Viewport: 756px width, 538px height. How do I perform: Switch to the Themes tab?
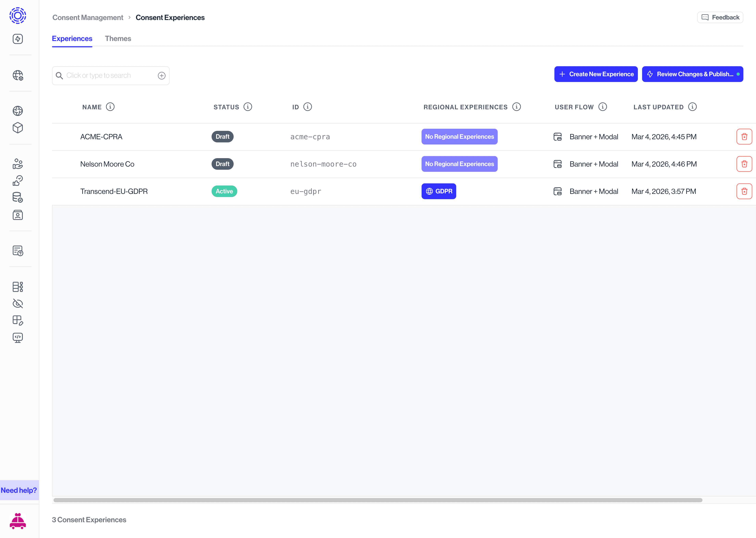(118, 38)
